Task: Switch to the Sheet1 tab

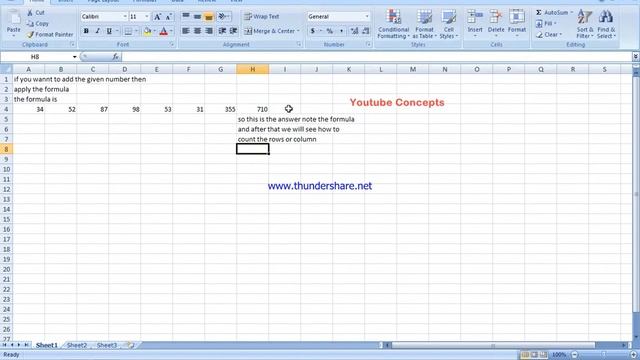Action: pyautogui.click(x=47, y=345)
